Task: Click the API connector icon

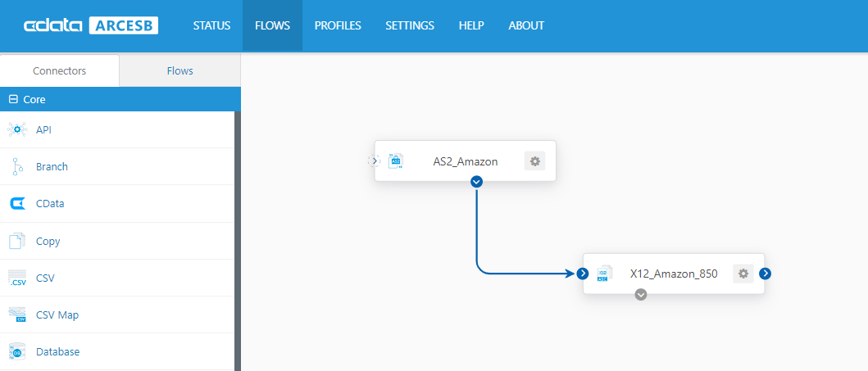Action: click(x=17, y=129)
